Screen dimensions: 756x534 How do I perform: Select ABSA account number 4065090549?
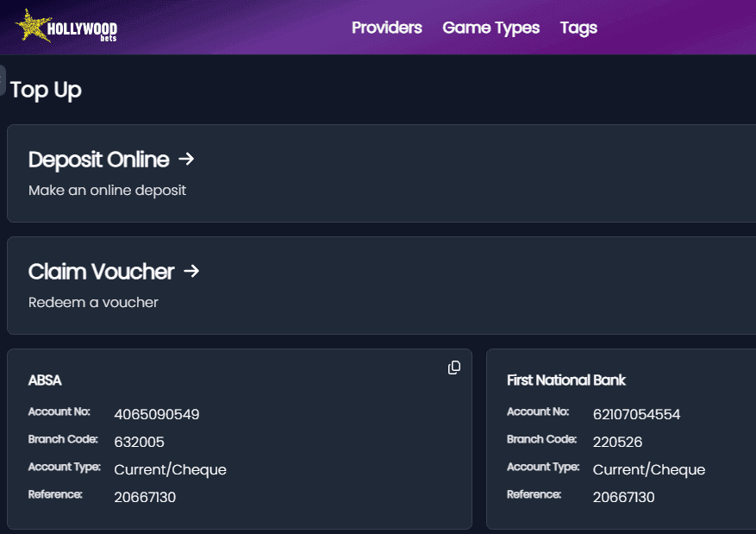(x=157, y=415)
